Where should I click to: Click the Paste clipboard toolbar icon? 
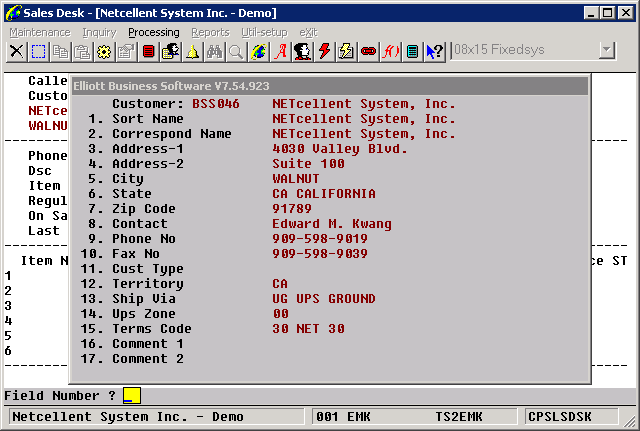click(83, 52)
